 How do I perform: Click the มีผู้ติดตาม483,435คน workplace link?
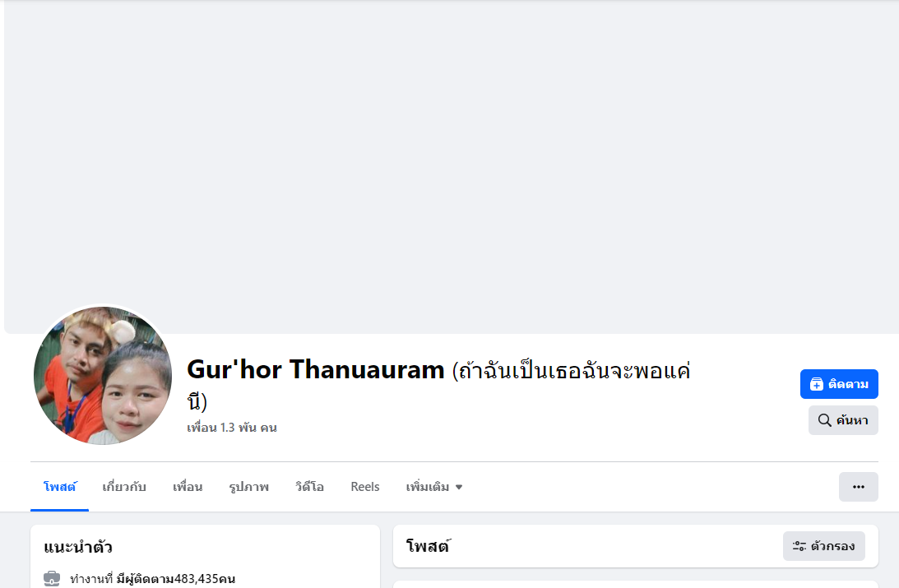pyautogui.click(x=175, y=579)
